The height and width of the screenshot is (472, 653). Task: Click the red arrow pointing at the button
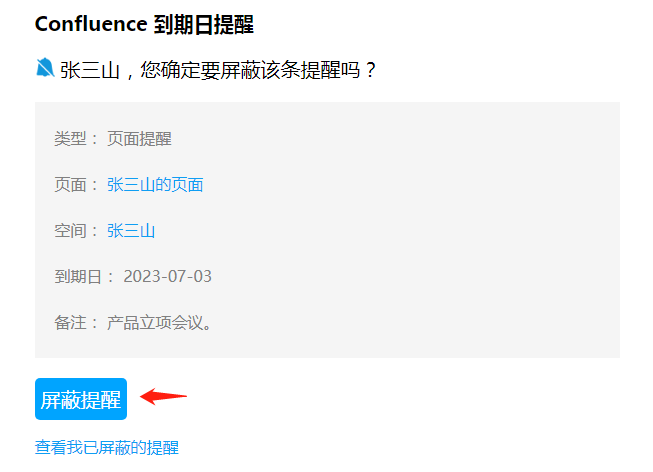click(x=163, y=396)
